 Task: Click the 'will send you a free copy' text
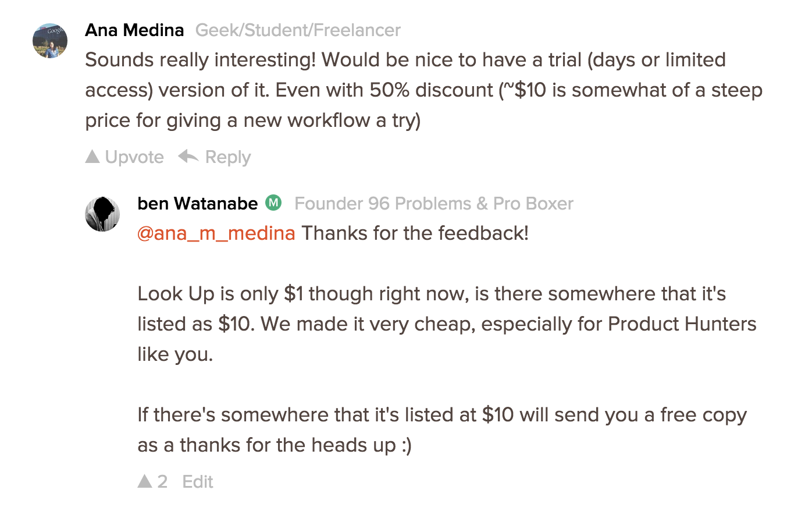633,415
